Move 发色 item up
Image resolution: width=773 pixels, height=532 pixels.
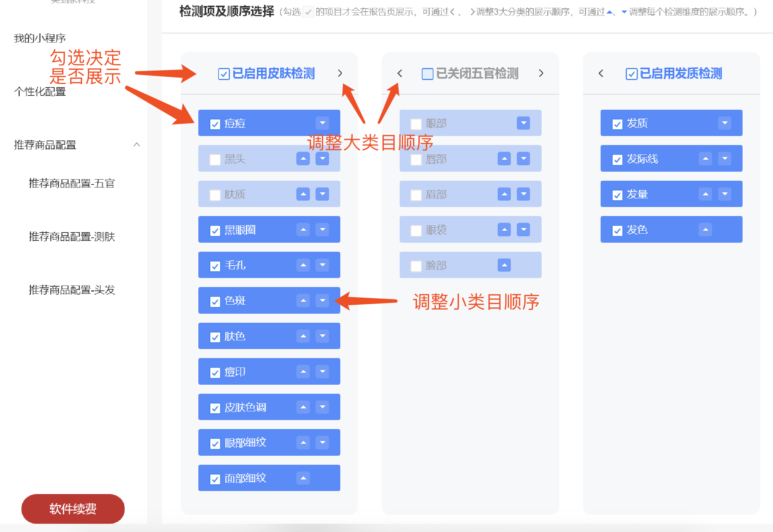click(705, 230)
